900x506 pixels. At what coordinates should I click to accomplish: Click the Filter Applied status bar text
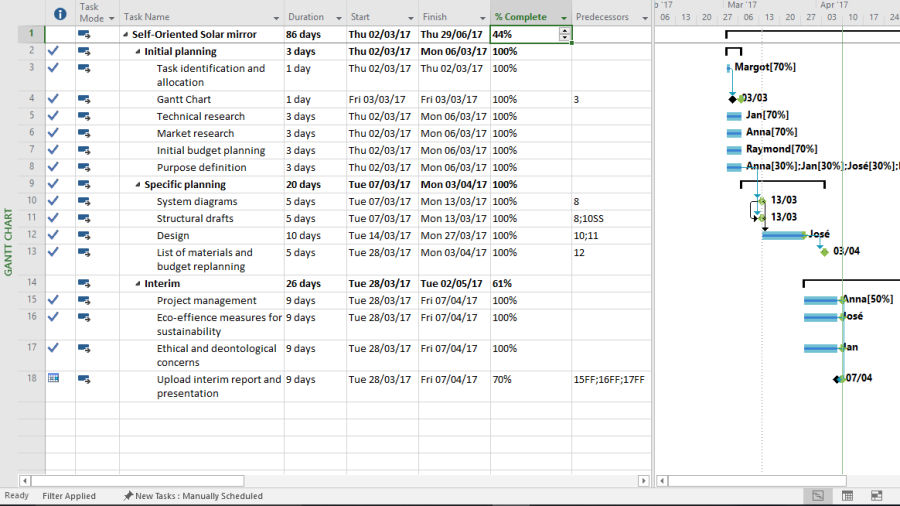click(x=69, y=496)
